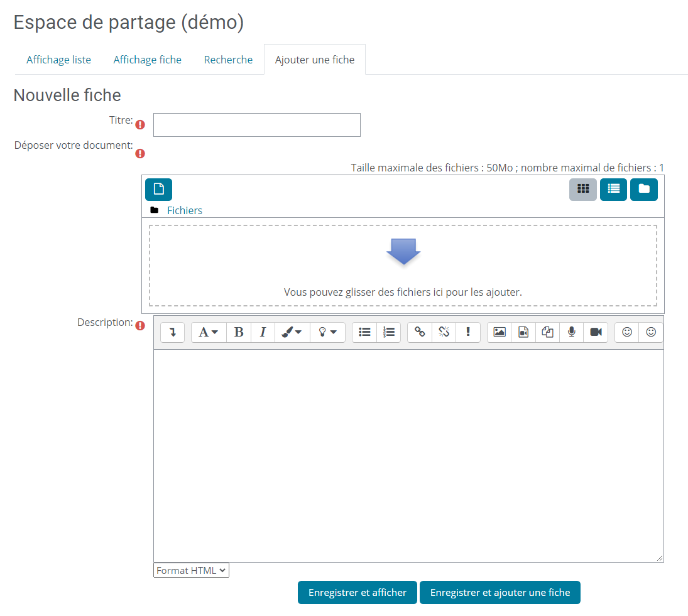Click the add file icon in file manager
This screenshot has height=616, width=688.
(158, 190)
